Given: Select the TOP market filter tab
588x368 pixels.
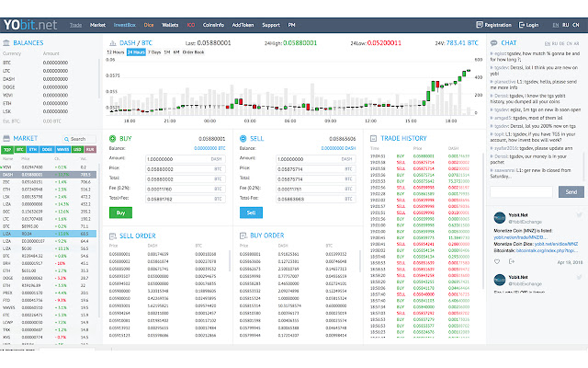Looking at the screenshot, I should [x=7, y=149].
